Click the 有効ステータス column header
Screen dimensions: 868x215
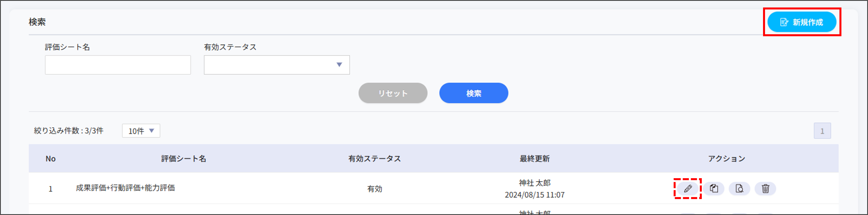point(374,159)
